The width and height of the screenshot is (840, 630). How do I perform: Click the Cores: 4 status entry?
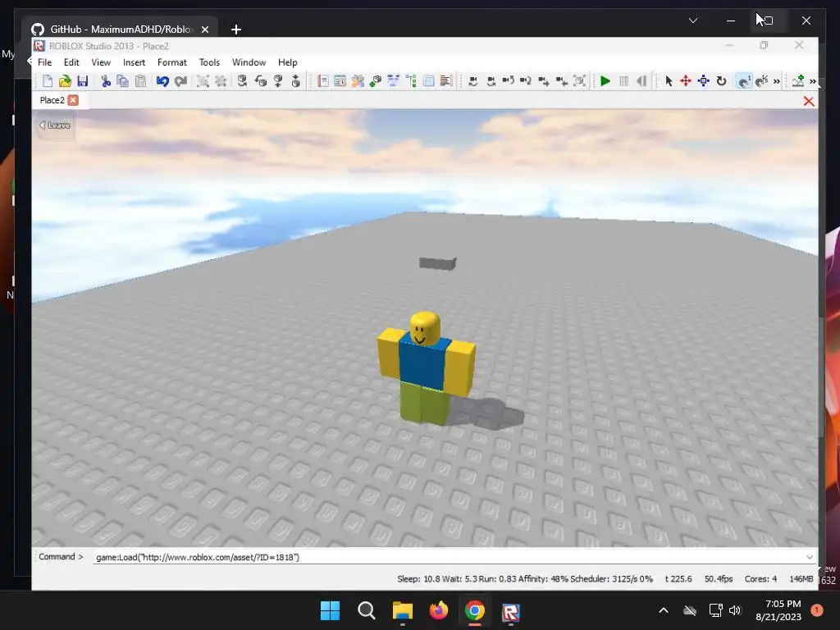pyautogui.click(x=760, y=578)
